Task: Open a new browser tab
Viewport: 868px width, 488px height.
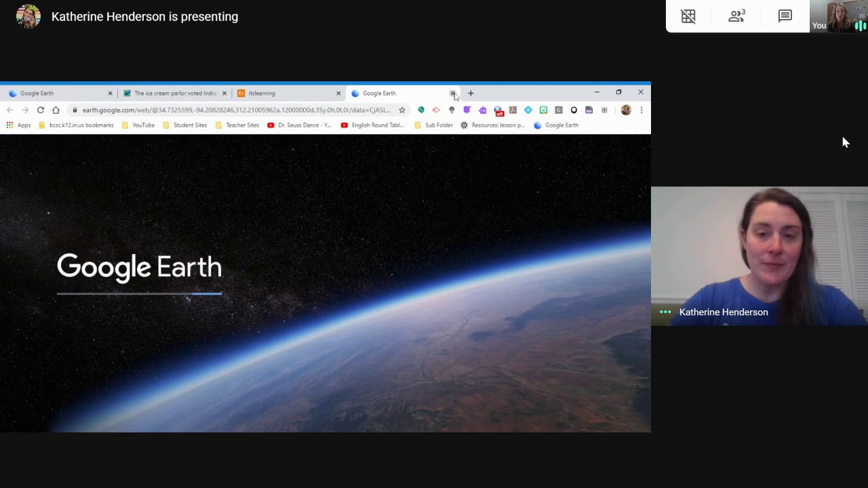Action: tap(471, 93)
